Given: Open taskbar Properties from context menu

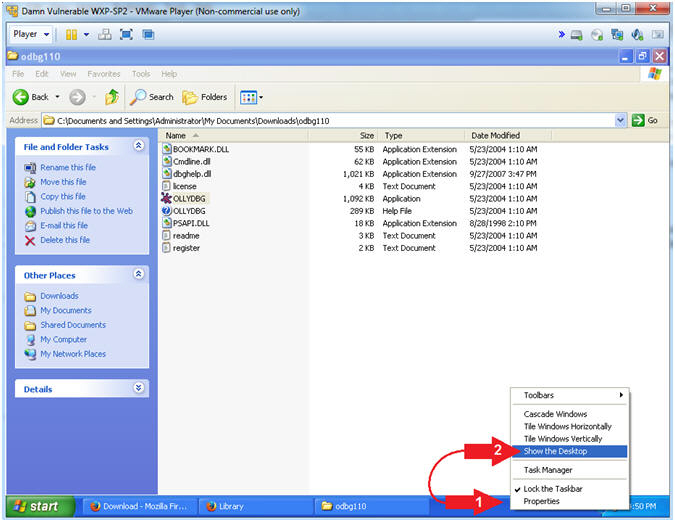Looking at the screenshot, I should [570, 501].
